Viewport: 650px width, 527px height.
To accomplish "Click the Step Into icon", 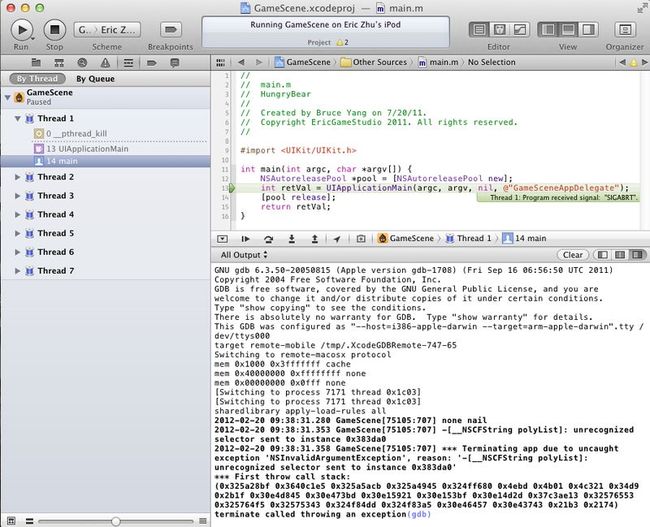I will click(291, 239).
